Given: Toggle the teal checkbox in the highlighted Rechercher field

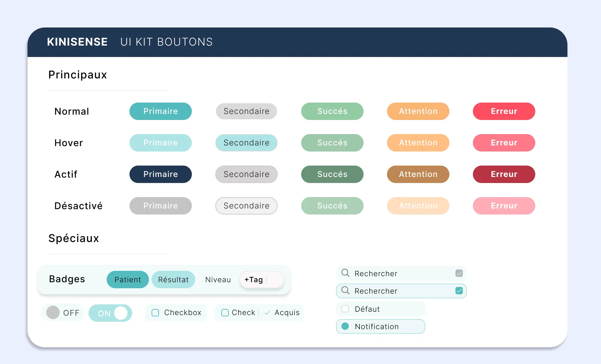Looking at the screenshot, I should pos(459,291).
